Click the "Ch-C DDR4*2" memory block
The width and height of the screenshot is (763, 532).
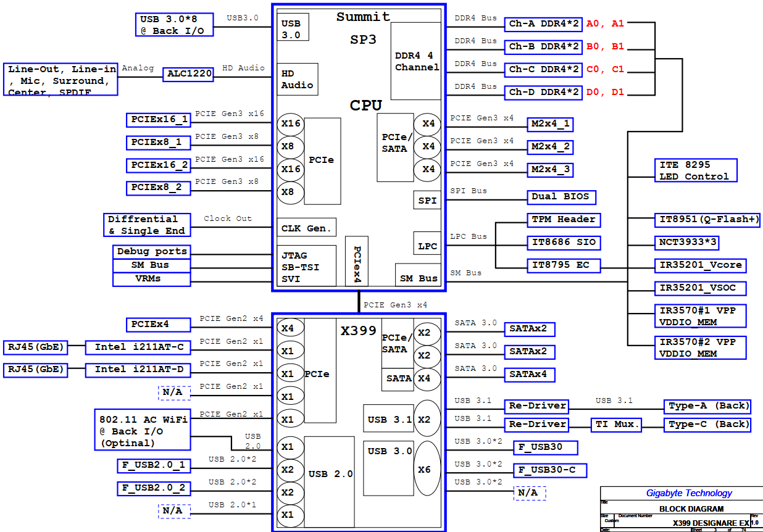[x=543, y=70]
